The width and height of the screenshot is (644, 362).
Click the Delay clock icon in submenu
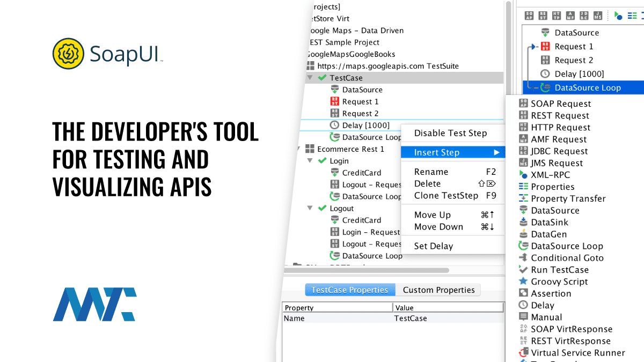pyautogui.click(x=523, y=305)
